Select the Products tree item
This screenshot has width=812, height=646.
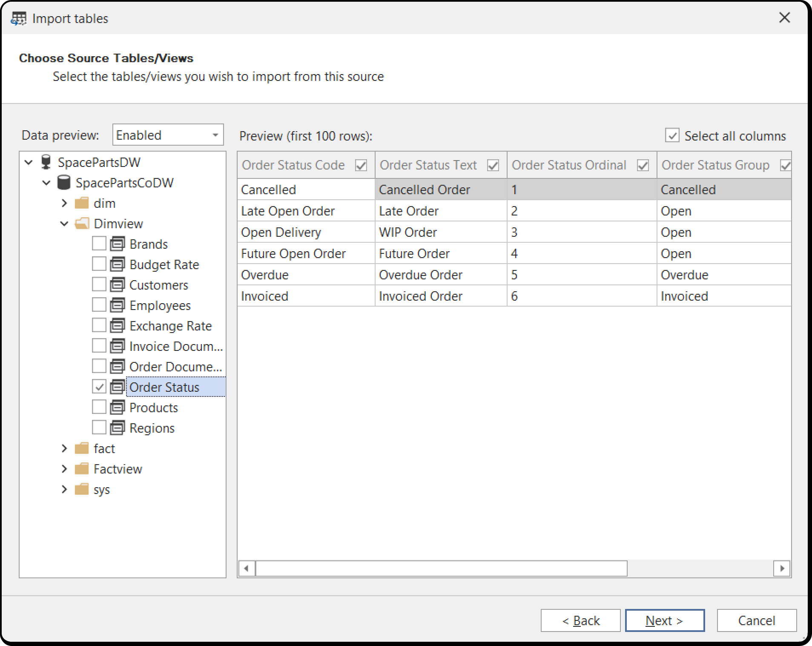(154, 408)
